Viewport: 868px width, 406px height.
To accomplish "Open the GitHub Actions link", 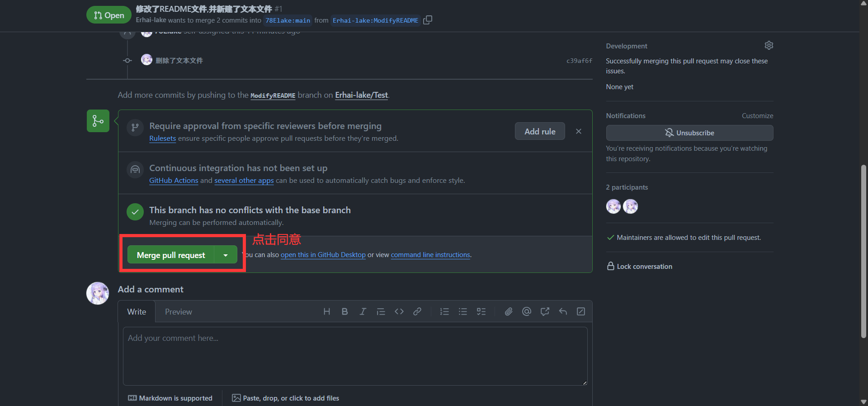I will coord(174,181).
